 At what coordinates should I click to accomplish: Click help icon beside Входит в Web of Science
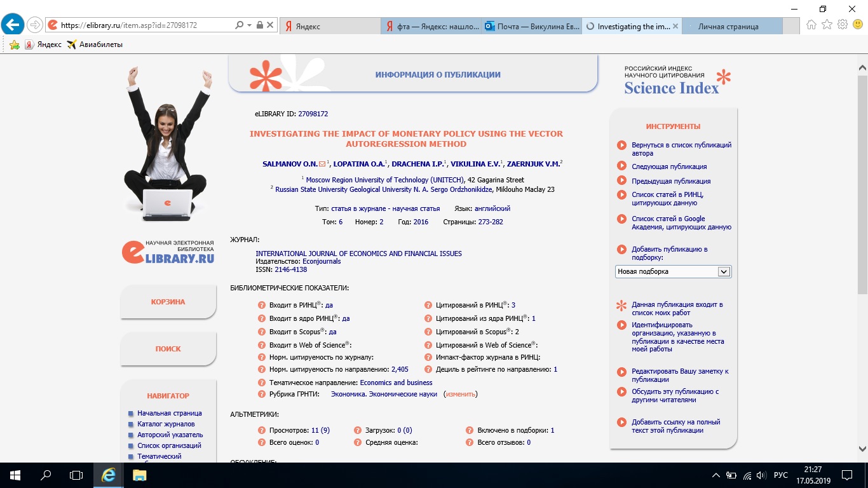pyautogui.click(x=261, y=345)
